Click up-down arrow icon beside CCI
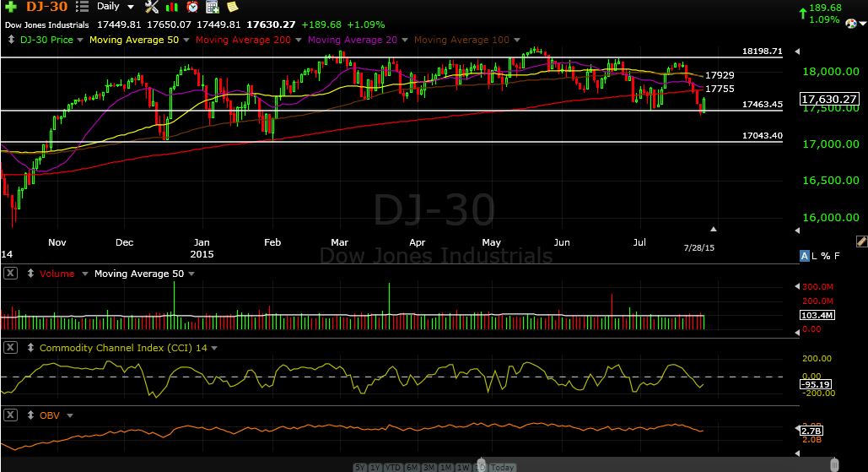This screenshot has height=472, width=868. point(30,347)
